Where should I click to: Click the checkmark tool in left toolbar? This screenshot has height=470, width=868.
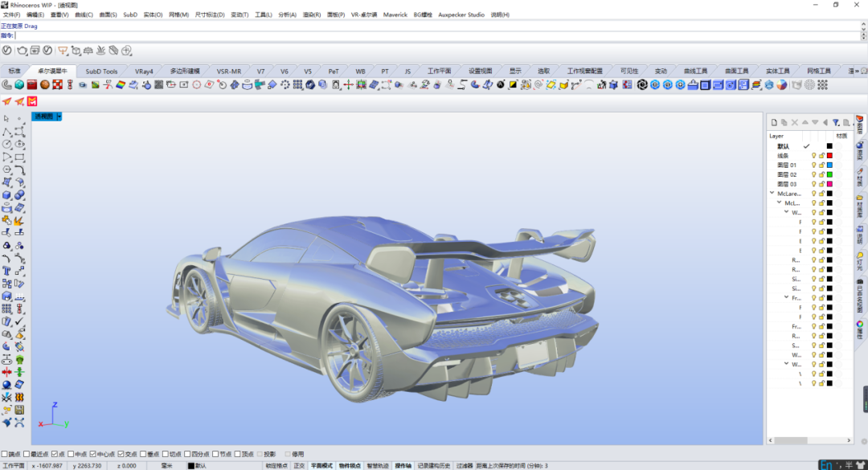coord(19,321)
